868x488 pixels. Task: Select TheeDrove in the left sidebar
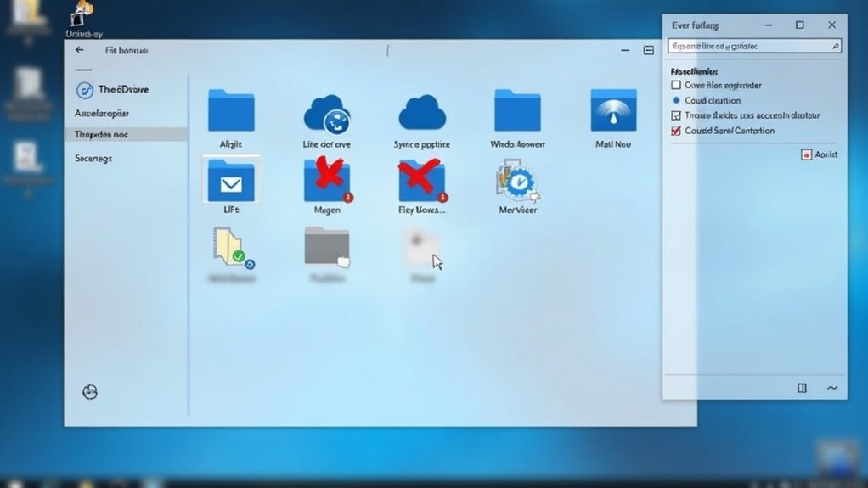(x=117, y=90)
